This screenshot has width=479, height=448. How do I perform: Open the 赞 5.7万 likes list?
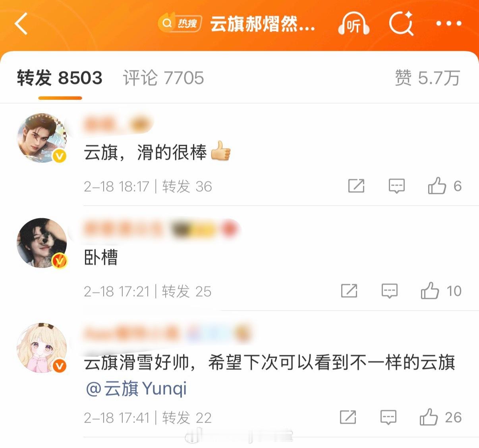(x=427, y=78)
